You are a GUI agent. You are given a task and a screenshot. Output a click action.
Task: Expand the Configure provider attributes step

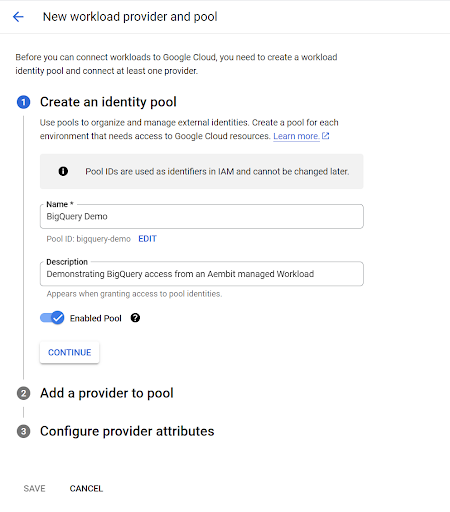tap(127, 431)
